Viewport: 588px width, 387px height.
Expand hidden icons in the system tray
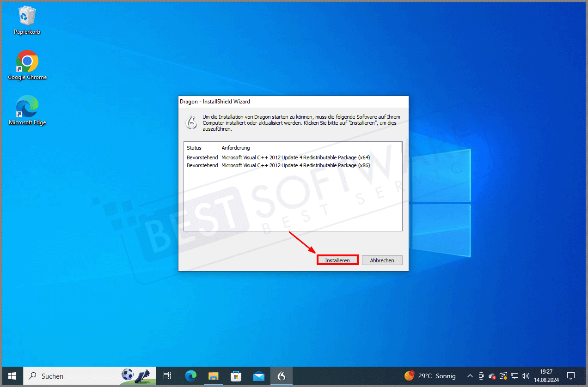coord(470,376)
